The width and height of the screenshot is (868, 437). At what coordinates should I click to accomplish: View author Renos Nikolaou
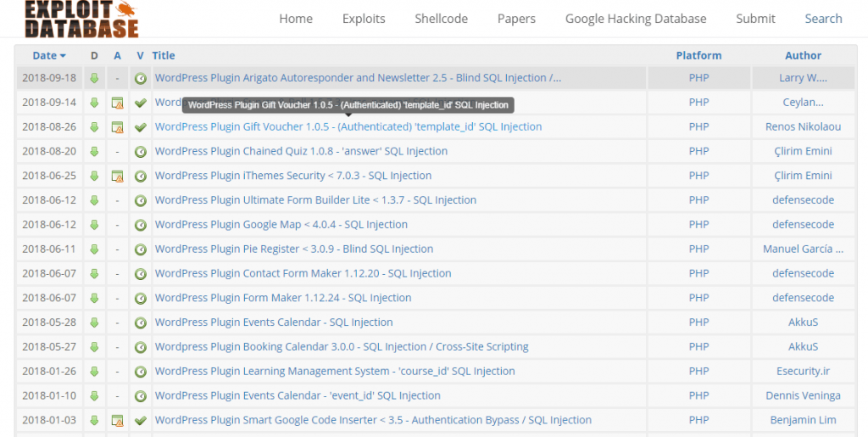tap(804, 126)
